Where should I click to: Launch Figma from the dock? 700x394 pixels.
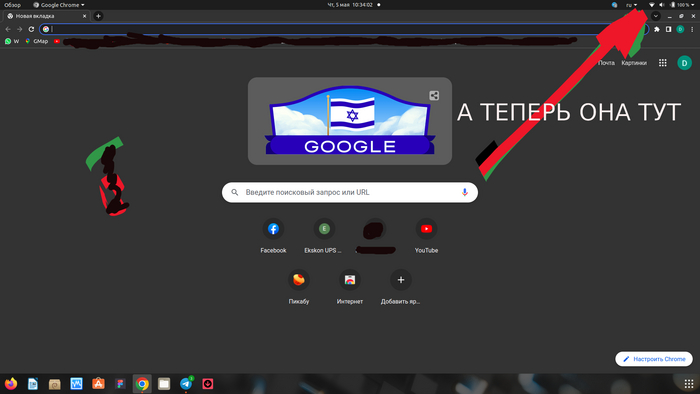tap(120, 384)
